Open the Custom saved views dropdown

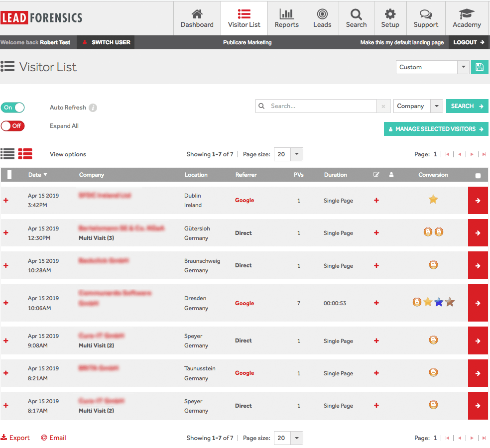coord(463,67)
